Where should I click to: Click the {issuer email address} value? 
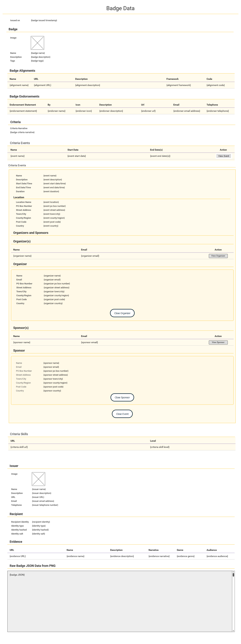pyautogui.click(x=43, y=501)
